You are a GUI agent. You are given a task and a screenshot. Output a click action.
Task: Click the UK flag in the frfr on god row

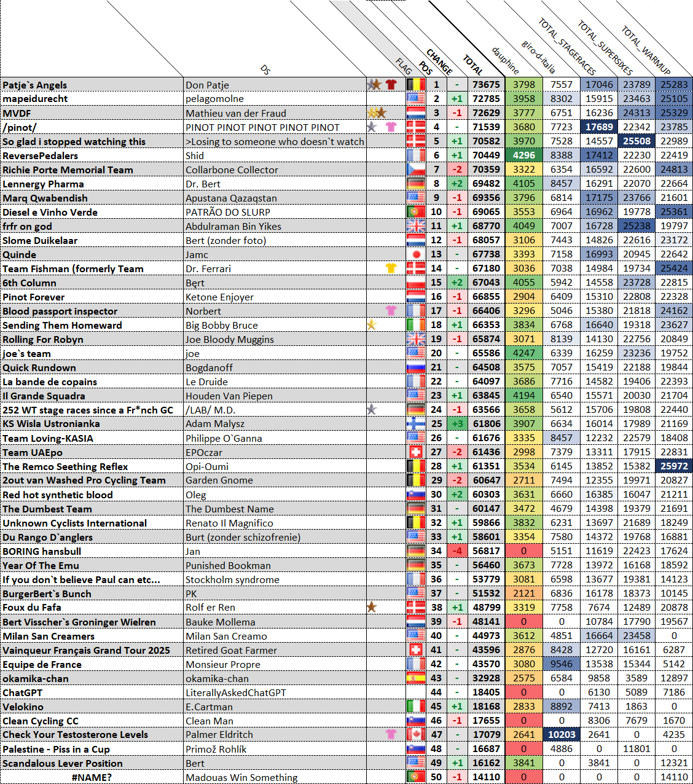416,225
